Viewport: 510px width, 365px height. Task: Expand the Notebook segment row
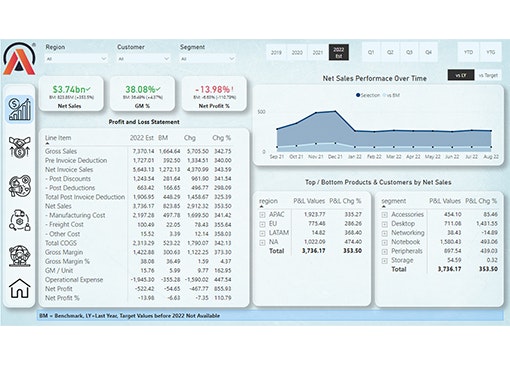pos(384,242)
